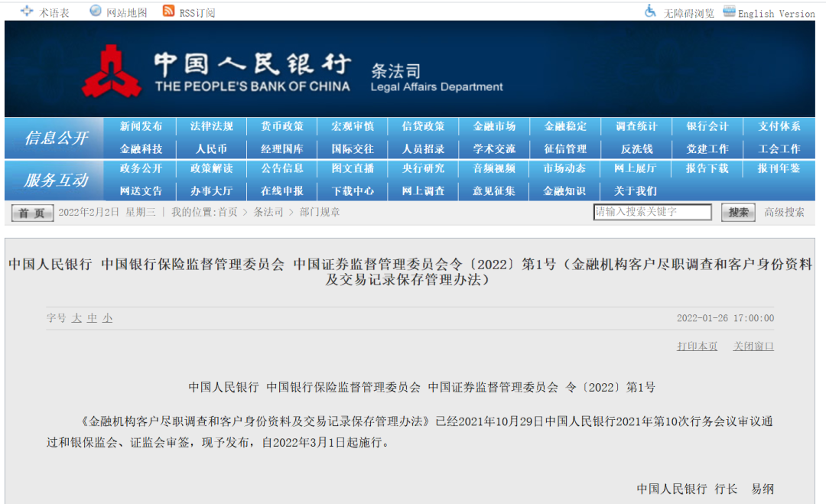This screenshot has height=504, width=826.
Task: Open 图文直播 menu item
Action: pos(353,168)
